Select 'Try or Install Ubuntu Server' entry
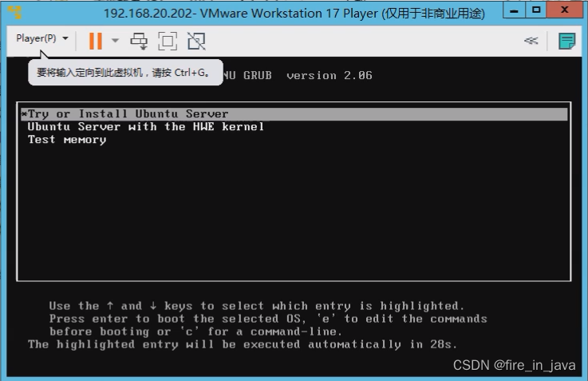 [294, 114]
